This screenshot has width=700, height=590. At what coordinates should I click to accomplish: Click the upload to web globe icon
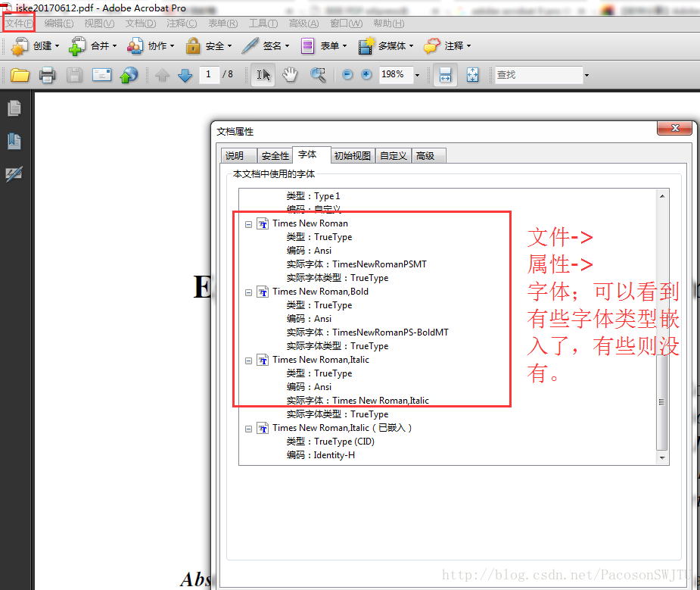(129, 74)
